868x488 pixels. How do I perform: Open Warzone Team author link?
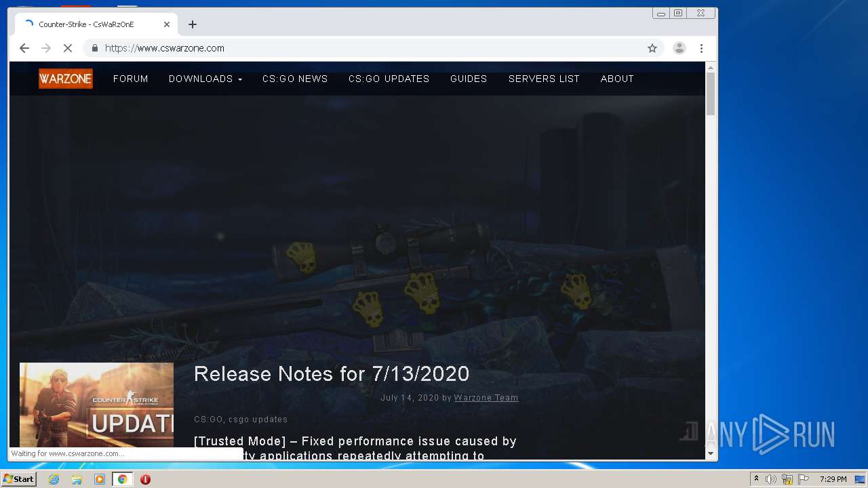click(486, 398)
